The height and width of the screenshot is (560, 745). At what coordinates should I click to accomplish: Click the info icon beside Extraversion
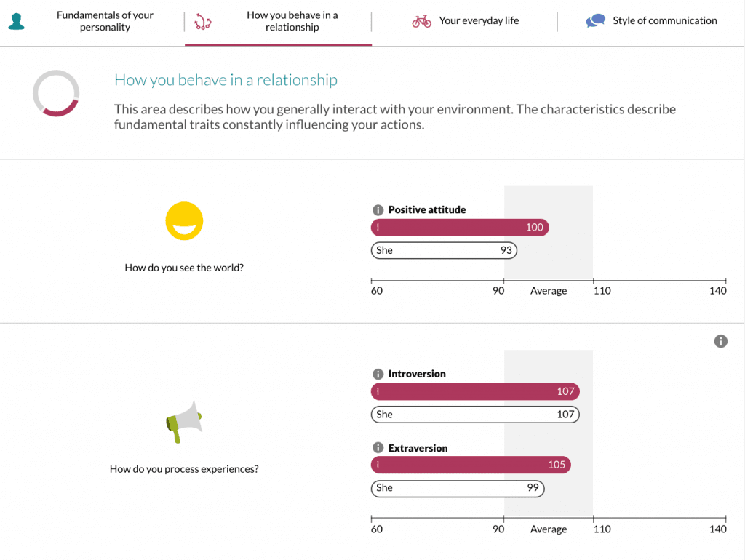(x=378, y=448)
